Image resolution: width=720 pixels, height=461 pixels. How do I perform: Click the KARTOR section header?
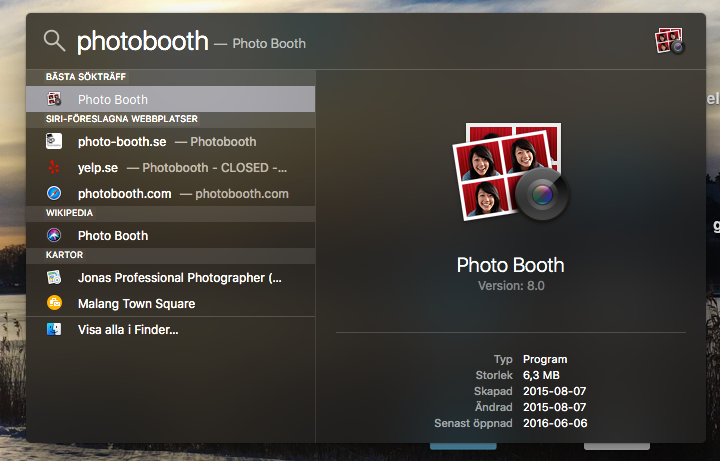[x=64, y=255]
